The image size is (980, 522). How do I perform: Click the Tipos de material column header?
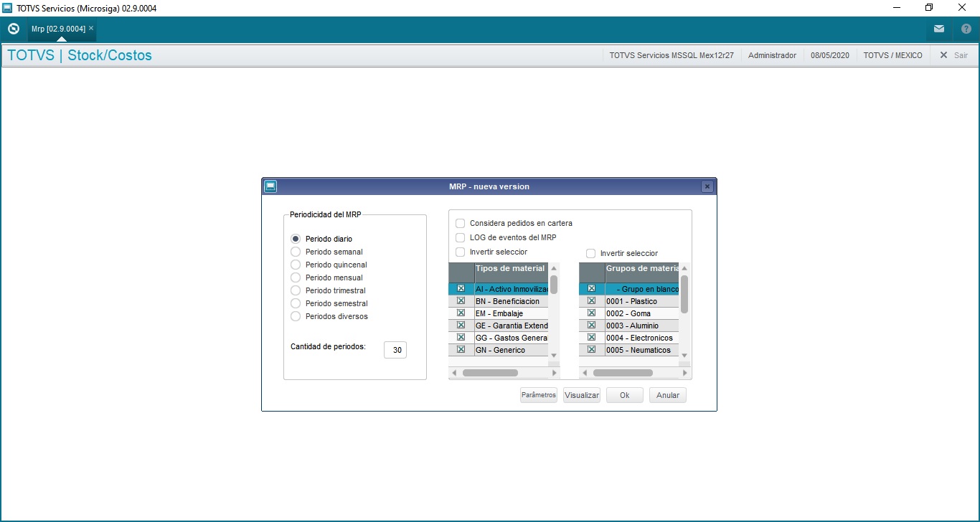click(511, 272)
